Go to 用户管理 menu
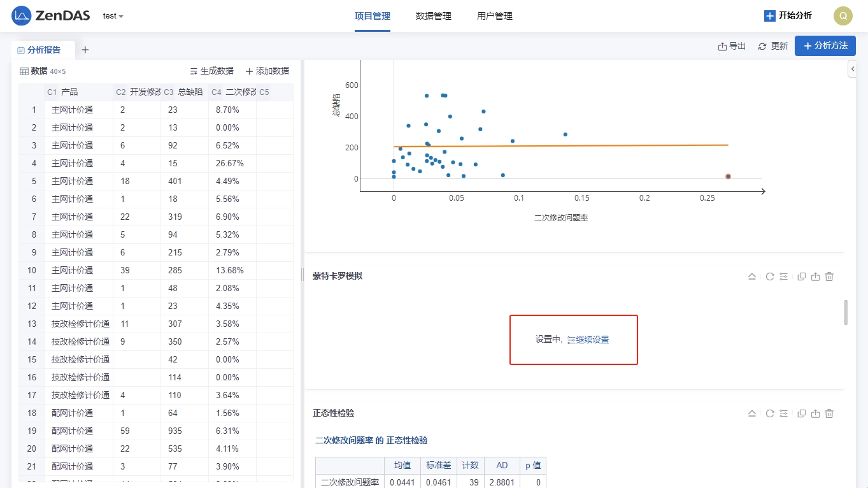This screenshot has height=488, width=868. click(494, 16)
